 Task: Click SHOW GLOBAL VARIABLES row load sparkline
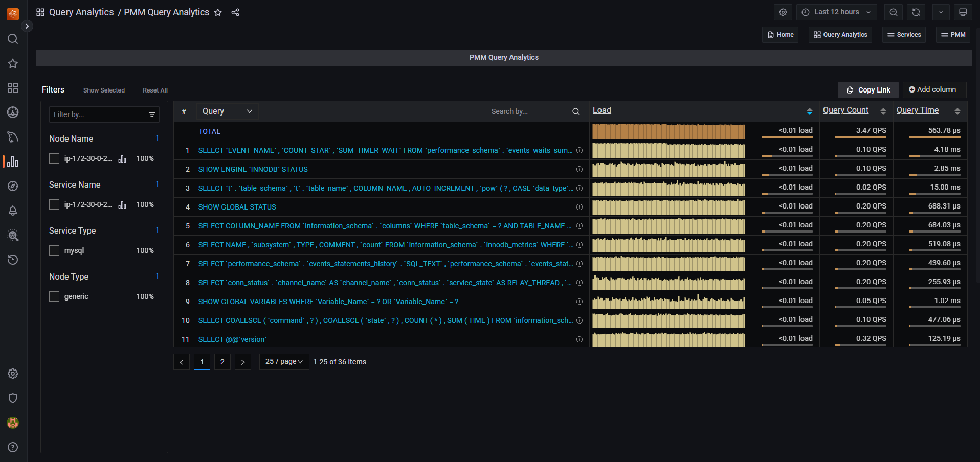669,302
